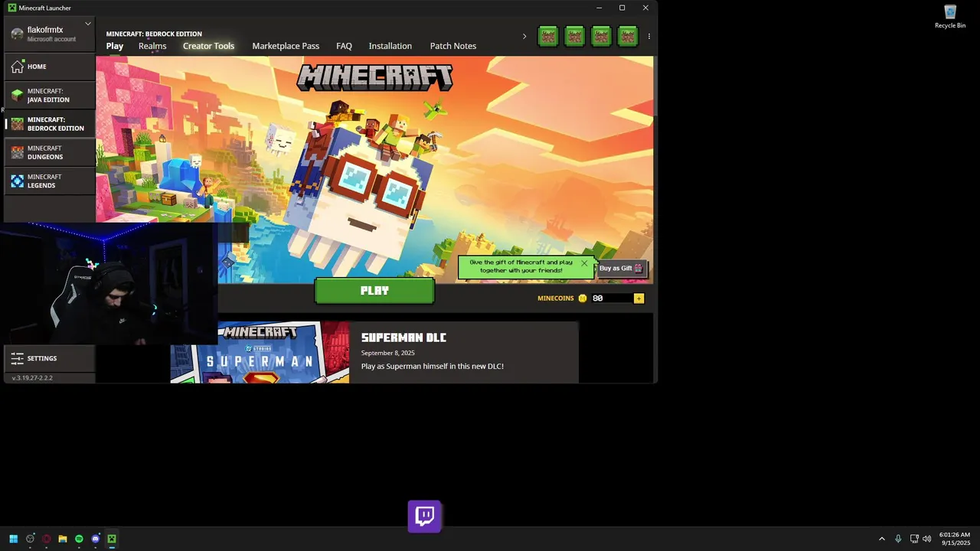Show hidden system tray icons

[881, 539]
